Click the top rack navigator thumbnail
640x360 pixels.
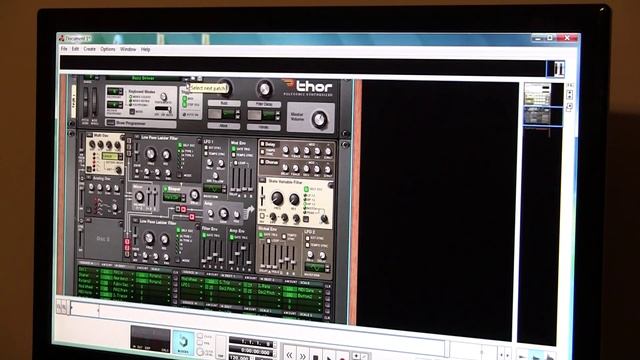538,94
